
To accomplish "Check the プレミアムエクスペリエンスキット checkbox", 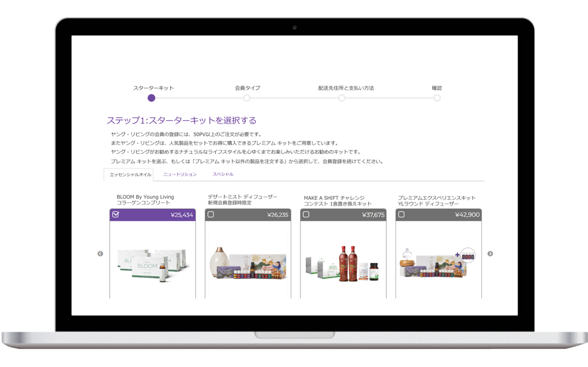I will point(402,214).
